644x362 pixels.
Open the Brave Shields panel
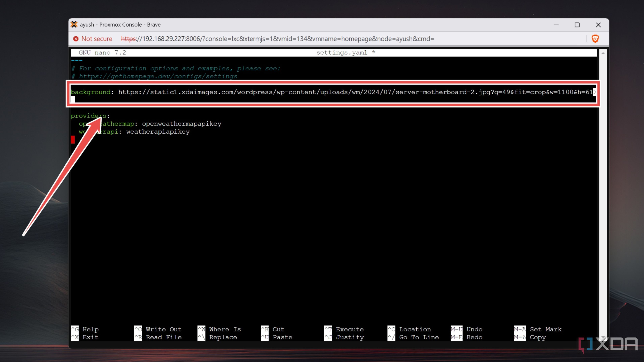coord(595,39)
